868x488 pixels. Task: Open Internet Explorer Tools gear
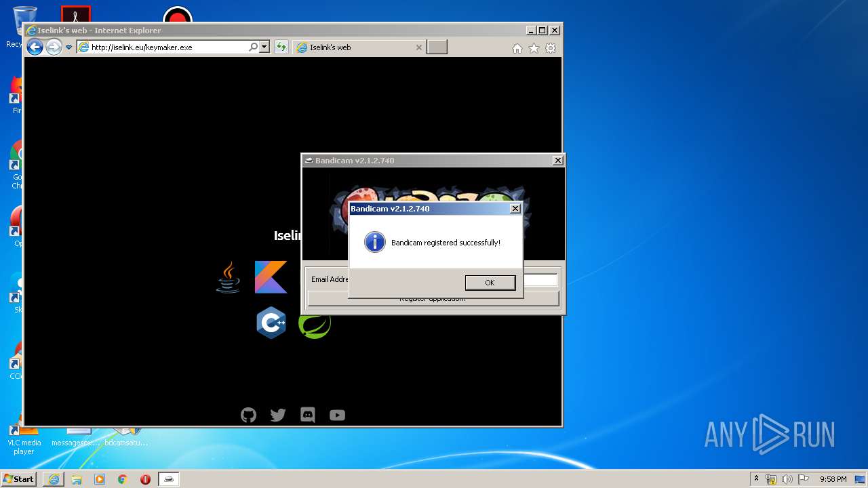click(x=551, y=48)
